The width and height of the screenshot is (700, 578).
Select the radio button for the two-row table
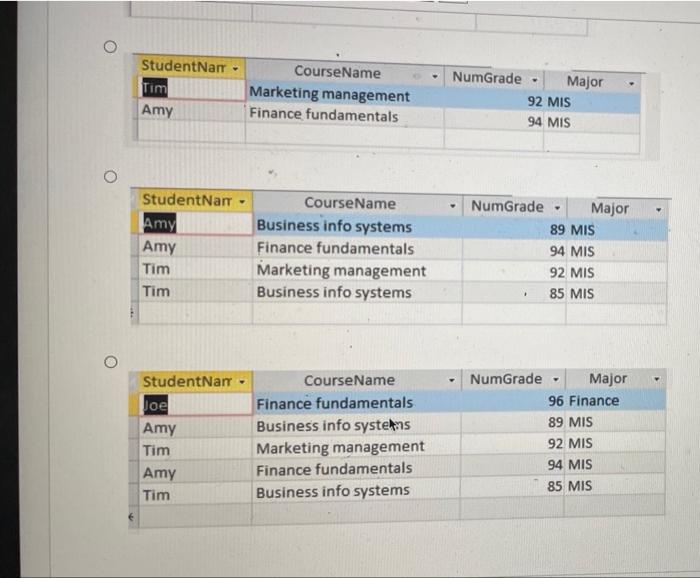tap(110, 47)
